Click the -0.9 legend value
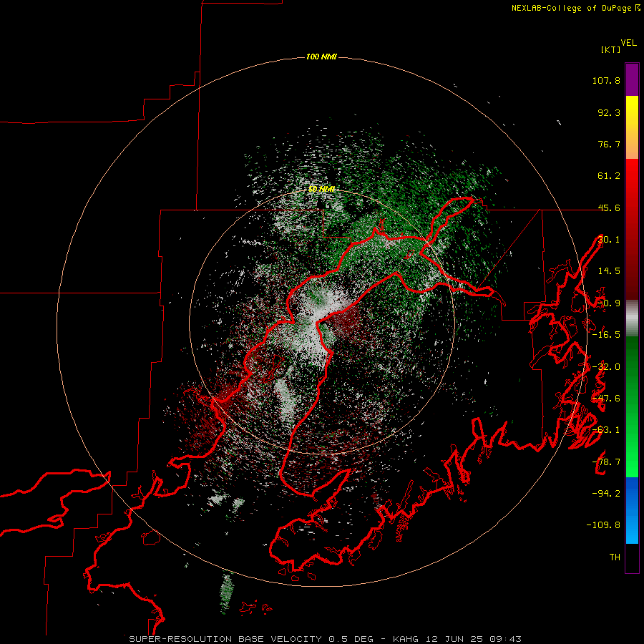Viewport: 644px width, 644px height. [x=609, y=303]
